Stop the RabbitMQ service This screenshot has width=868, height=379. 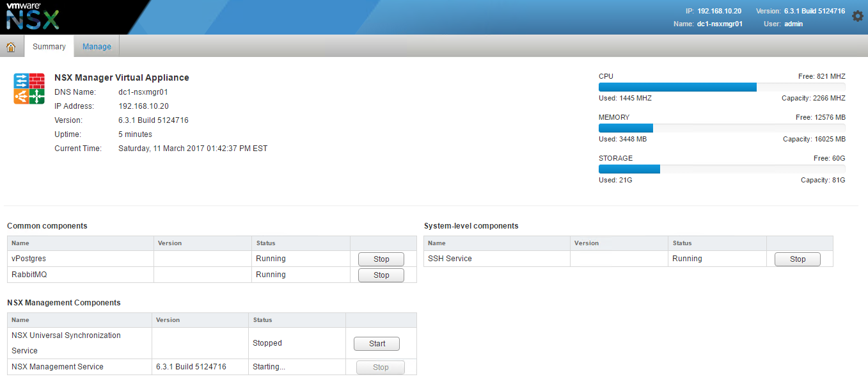(x=381, y=275)
